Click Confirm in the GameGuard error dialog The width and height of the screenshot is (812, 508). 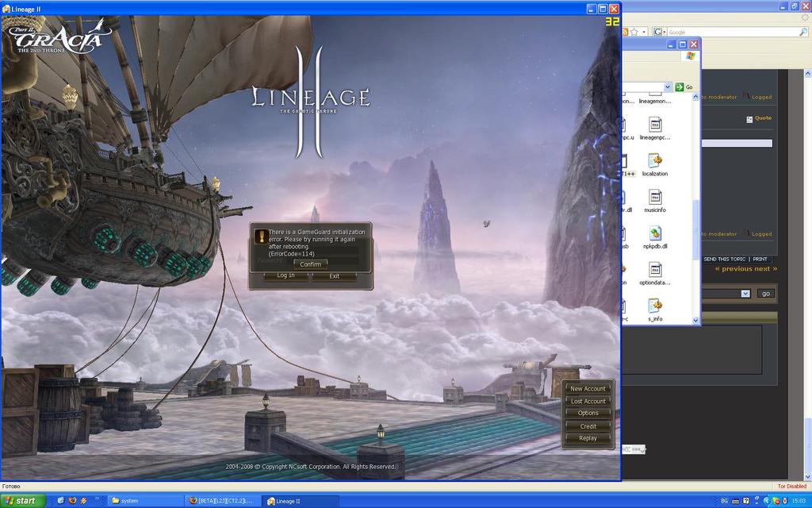point(310,264)
